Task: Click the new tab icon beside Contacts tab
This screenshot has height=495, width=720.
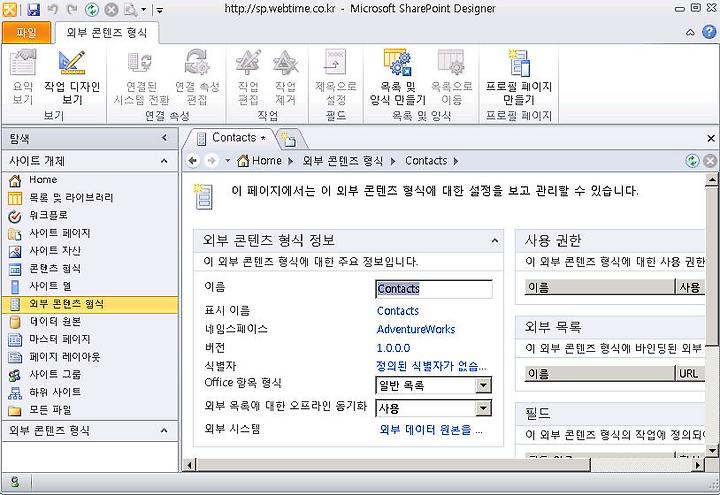Action: pos(288,139)
